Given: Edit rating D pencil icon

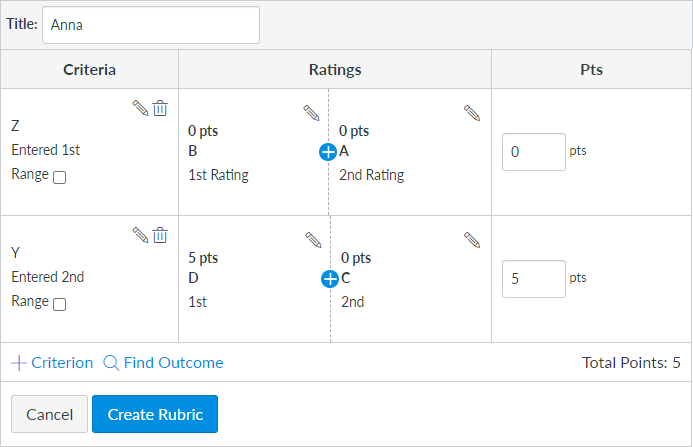Looking at the screenshot, I should click(x=312, y=240).
